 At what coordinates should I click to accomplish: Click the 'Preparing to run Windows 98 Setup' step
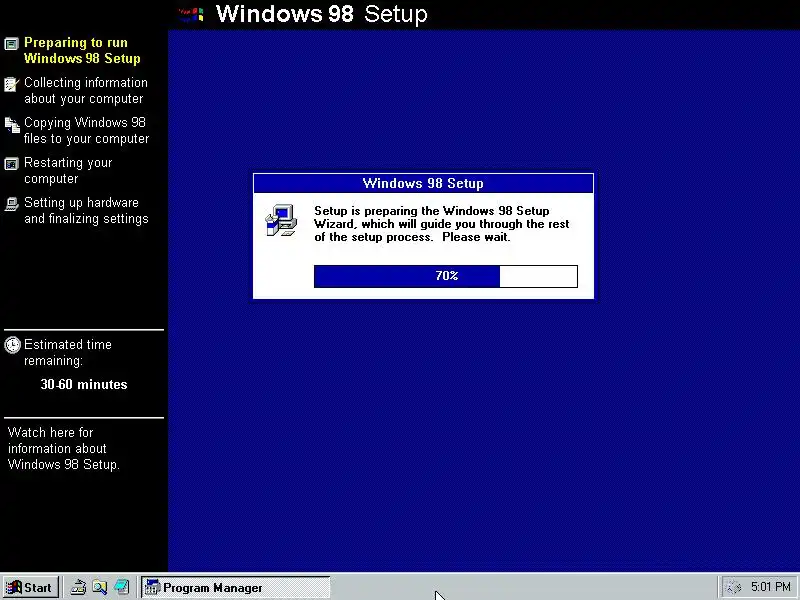(x=82, y=51)
